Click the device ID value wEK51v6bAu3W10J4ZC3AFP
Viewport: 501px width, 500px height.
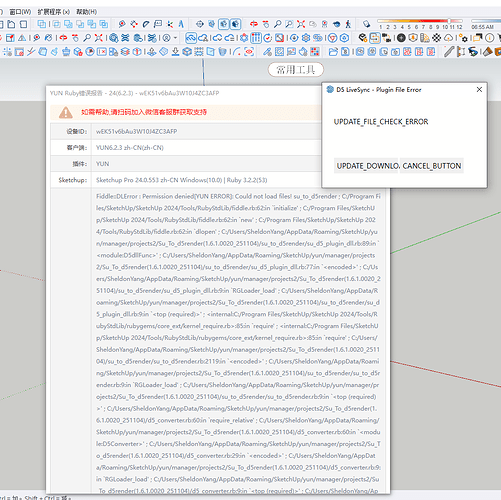coord(136,131)
